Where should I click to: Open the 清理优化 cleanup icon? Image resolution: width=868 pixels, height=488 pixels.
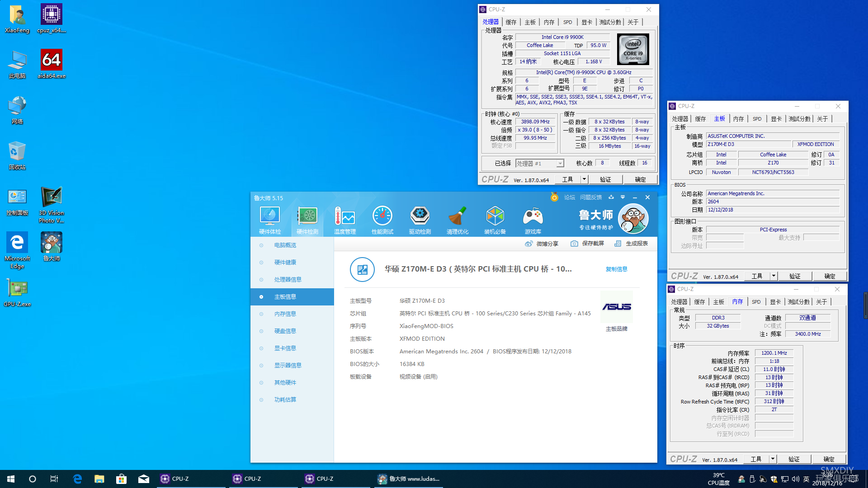[x=458, y=220]
